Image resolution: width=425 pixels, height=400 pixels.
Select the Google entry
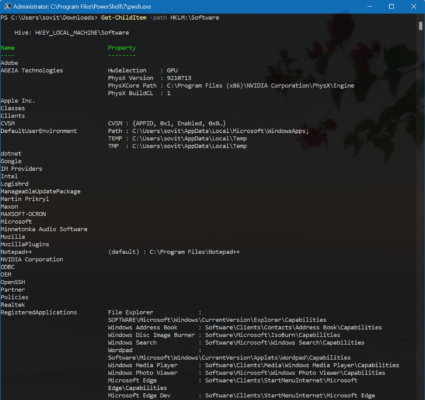(11, 161)
